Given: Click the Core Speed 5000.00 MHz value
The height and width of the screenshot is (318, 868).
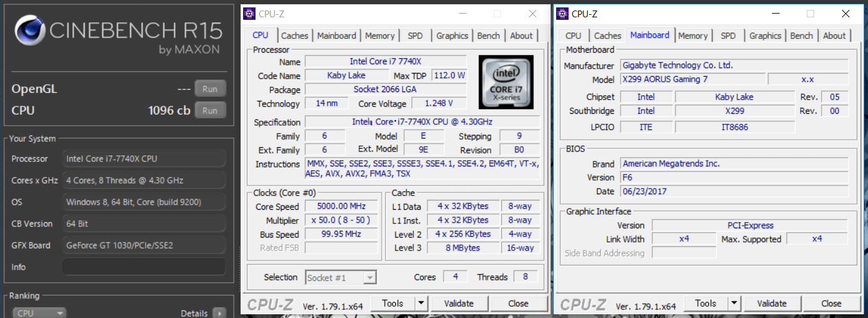Looking at the screenshot, I should [342, 207].
